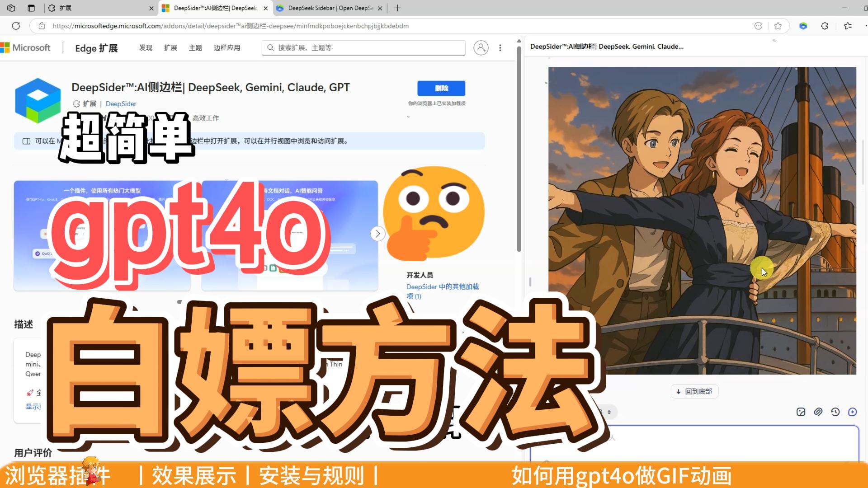This screenshot has height=488, width=868.
Task: Click the DeepSider cube logo
Action: click(38, 100)
